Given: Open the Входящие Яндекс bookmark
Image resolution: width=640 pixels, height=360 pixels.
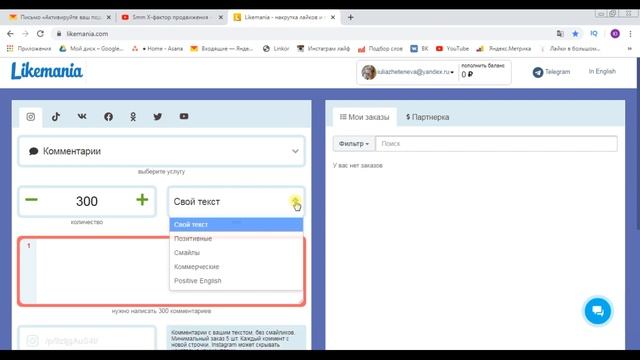Looking at the screenshot, I should click(x=222, y=49).
